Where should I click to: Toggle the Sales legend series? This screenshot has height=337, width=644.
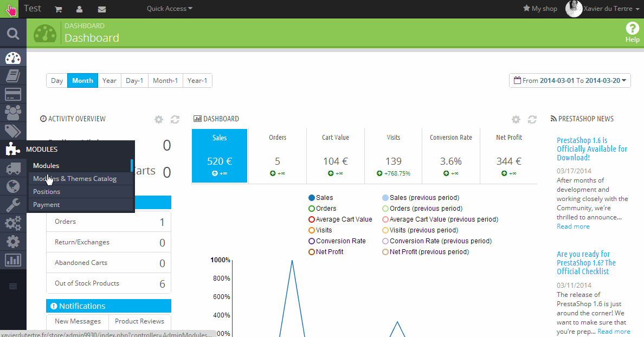[x=321, y=197]
